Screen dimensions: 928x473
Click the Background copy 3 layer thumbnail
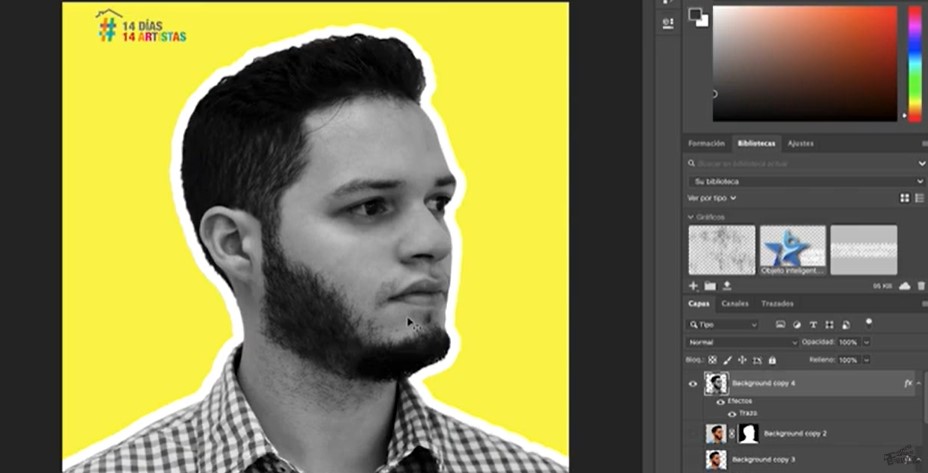tap(716, 460)
